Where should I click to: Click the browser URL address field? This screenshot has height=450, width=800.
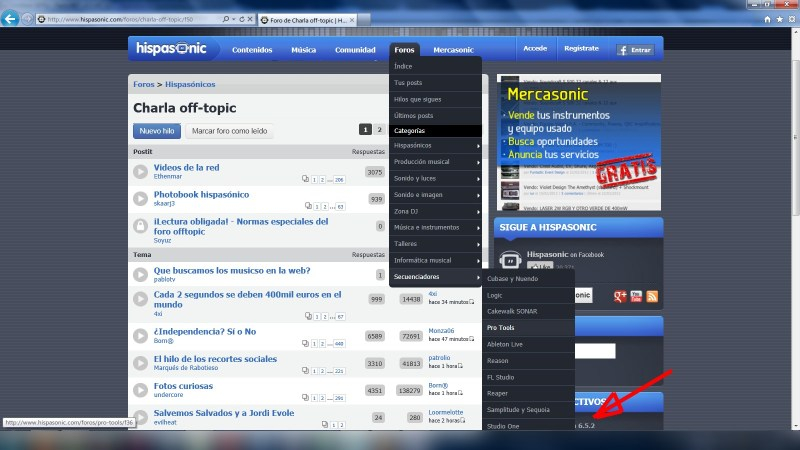click(x=130, y=19)
